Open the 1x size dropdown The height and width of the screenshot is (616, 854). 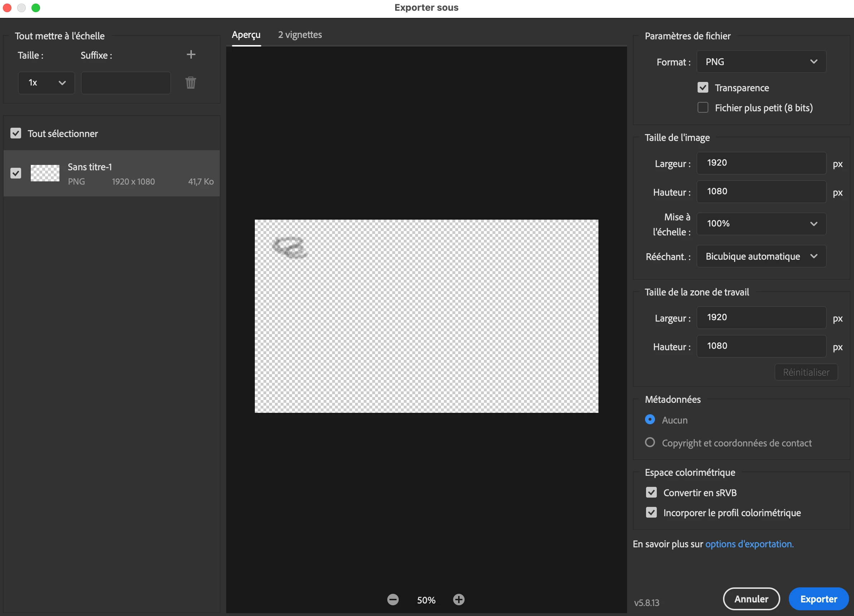click(46, 83)
